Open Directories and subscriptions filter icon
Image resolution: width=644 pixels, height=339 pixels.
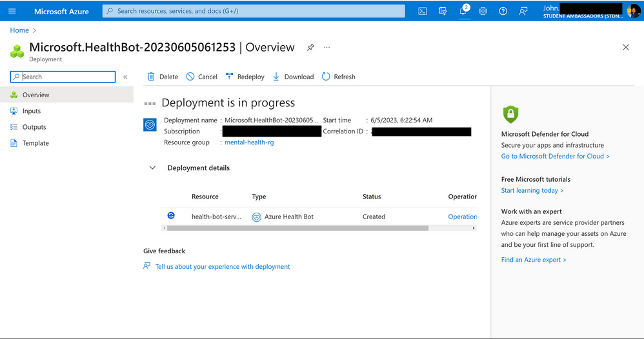coord(442,11)
